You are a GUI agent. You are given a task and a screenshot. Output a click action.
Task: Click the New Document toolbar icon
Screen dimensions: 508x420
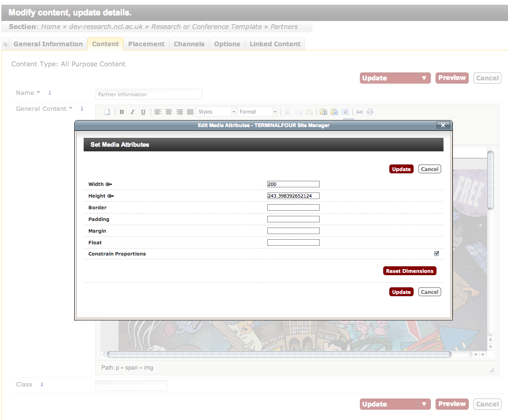click(107, 112)
